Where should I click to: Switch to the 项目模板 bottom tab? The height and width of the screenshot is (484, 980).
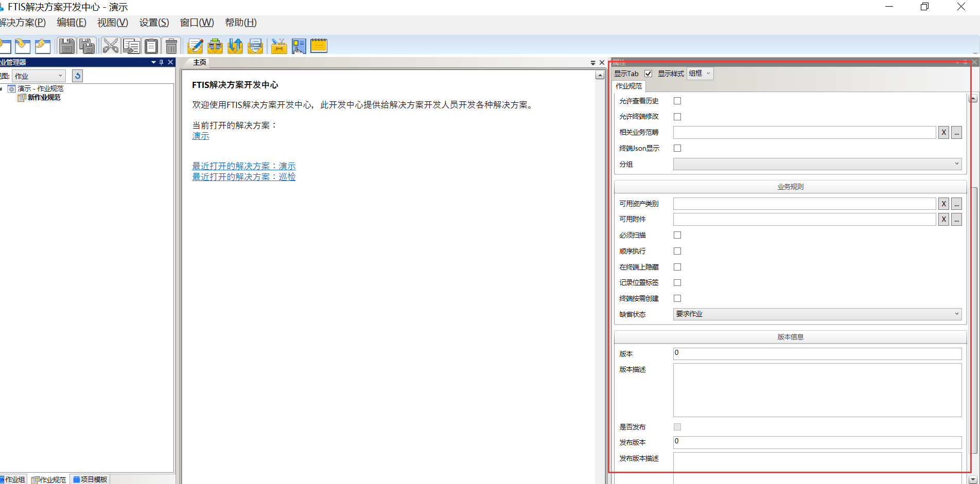pyautogui.click(x=91, y=479)
